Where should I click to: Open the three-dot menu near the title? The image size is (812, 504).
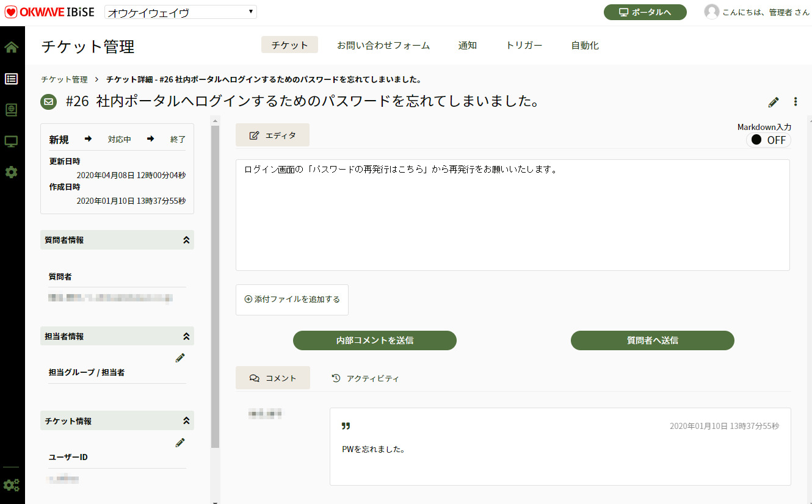(x=796, y=102)
